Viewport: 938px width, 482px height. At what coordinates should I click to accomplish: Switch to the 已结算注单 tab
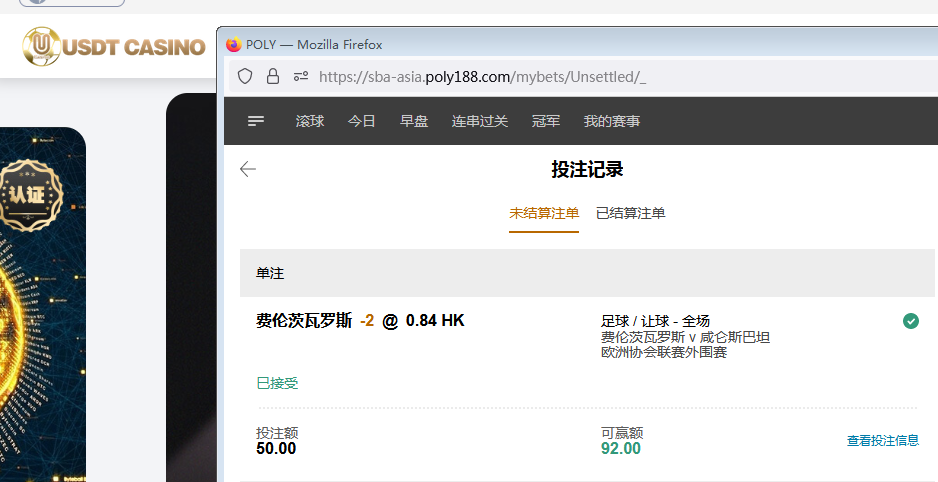pyautogui.click(x=630, y=213)
